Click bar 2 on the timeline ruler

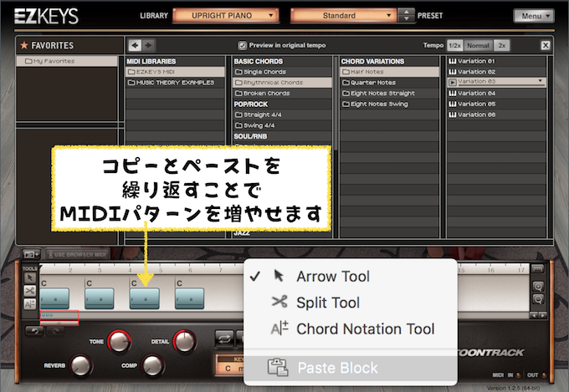click(70, 270)
